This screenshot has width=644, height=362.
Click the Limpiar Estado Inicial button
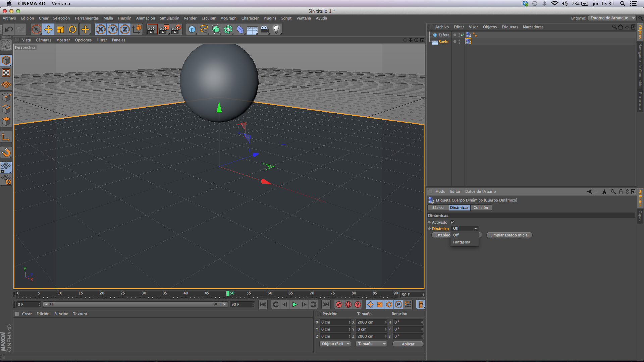pyautogui.click(x=509, y=235)
